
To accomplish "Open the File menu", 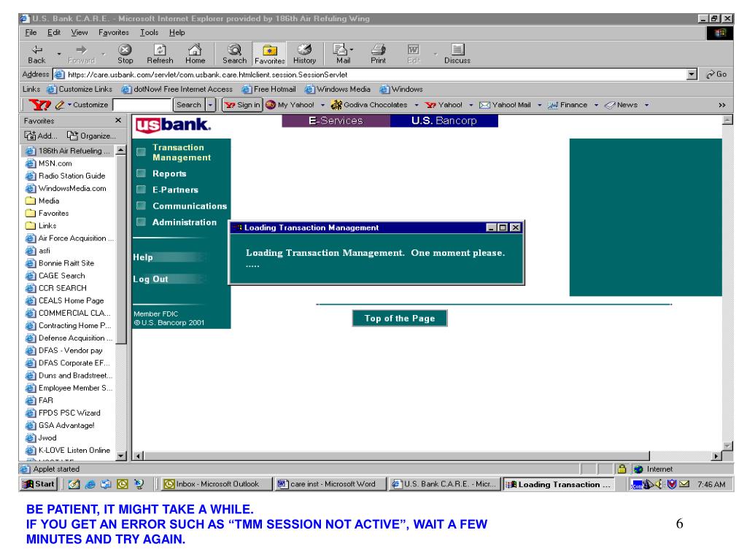I will (31, 32).
